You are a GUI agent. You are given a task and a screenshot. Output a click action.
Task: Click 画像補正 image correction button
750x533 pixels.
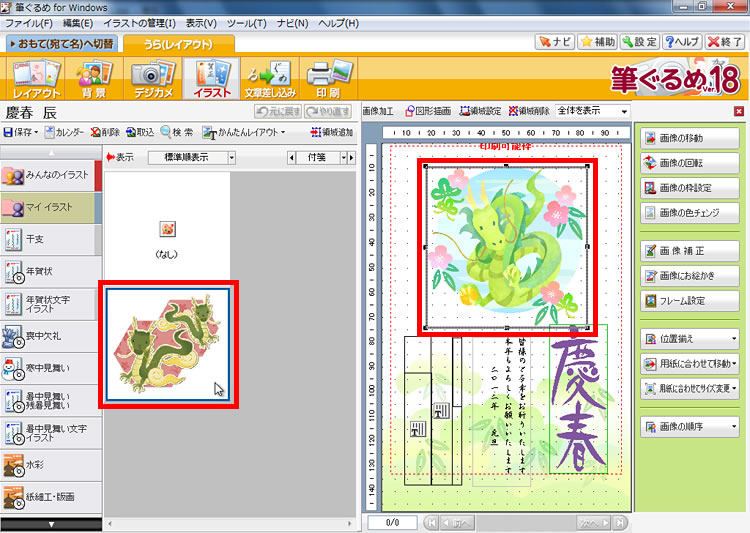click(690, 251)
